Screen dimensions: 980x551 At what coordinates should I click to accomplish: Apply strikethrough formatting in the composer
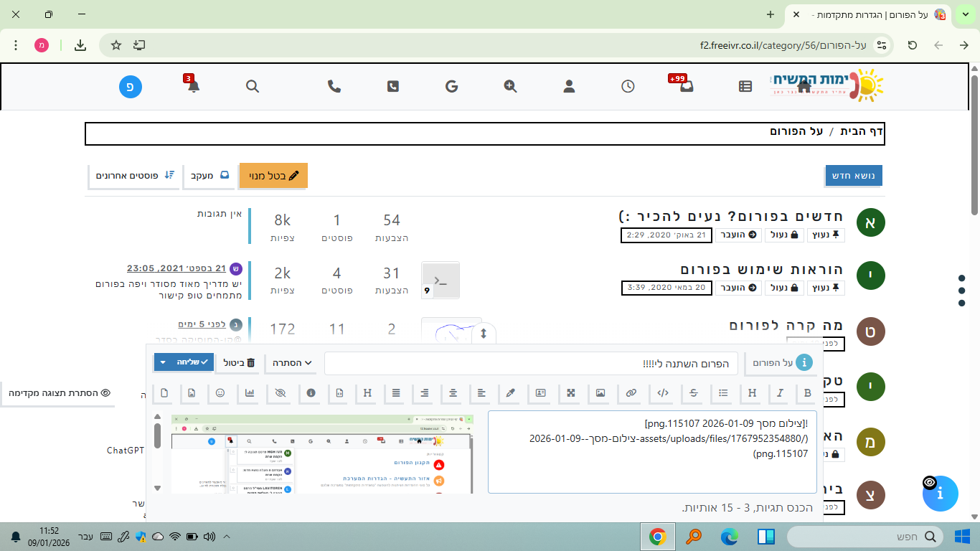(x=693, y=393)
